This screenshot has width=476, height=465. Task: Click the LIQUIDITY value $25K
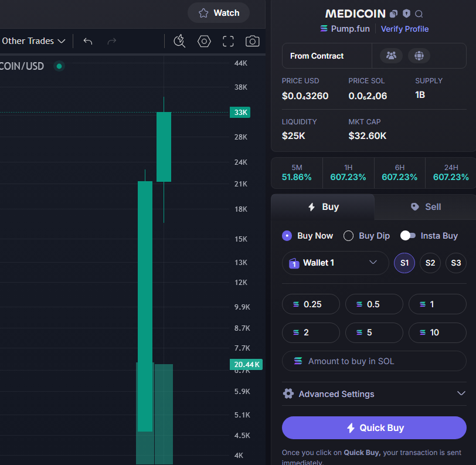tap(293, 135)
